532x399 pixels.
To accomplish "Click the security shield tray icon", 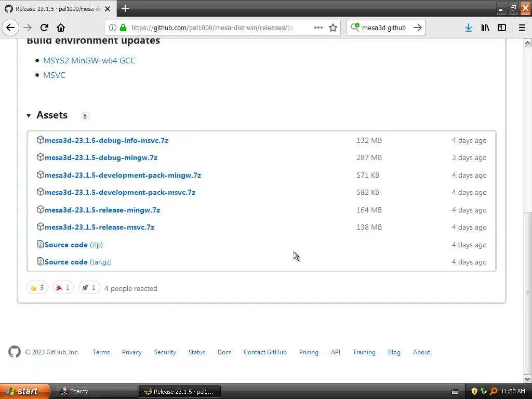I will click(474, 391).
